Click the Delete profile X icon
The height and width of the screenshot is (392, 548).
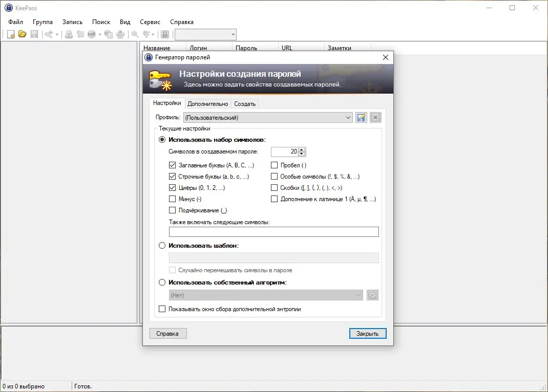pos(375,118)
